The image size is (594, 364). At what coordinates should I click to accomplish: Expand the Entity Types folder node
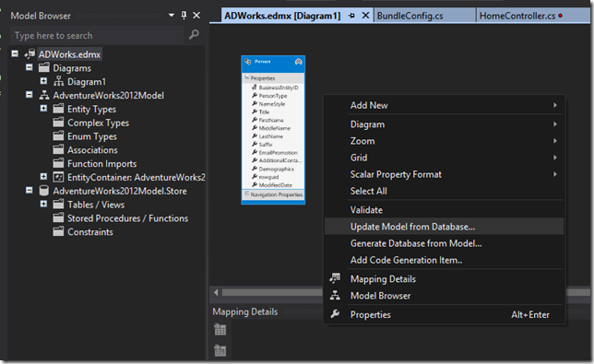(x=43, y=109)
